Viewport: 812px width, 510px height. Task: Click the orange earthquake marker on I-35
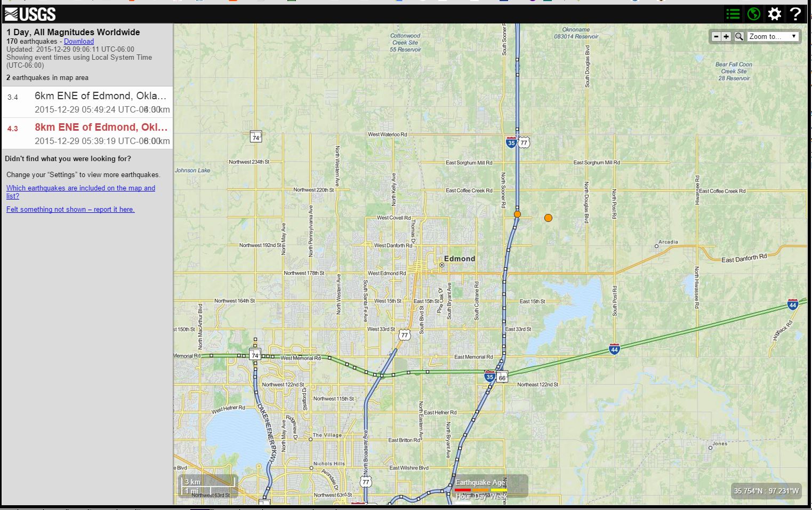tap(517, 214)
